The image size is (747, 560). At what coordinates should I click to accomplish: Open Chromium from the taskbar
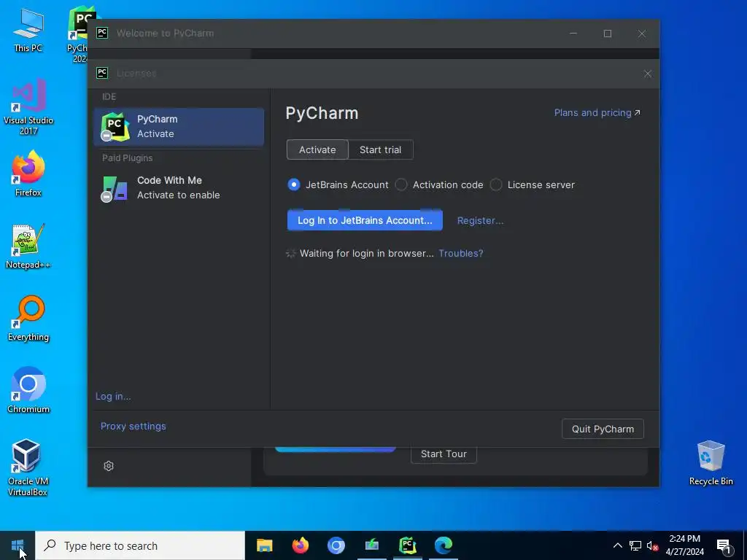click(336, 545)
